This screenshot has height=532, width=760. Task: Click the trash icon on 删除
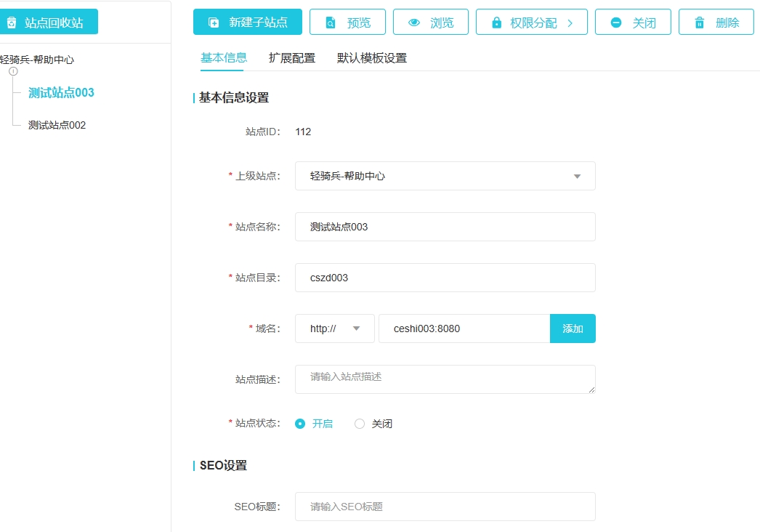pyautogui.click(x=699, y=23)
